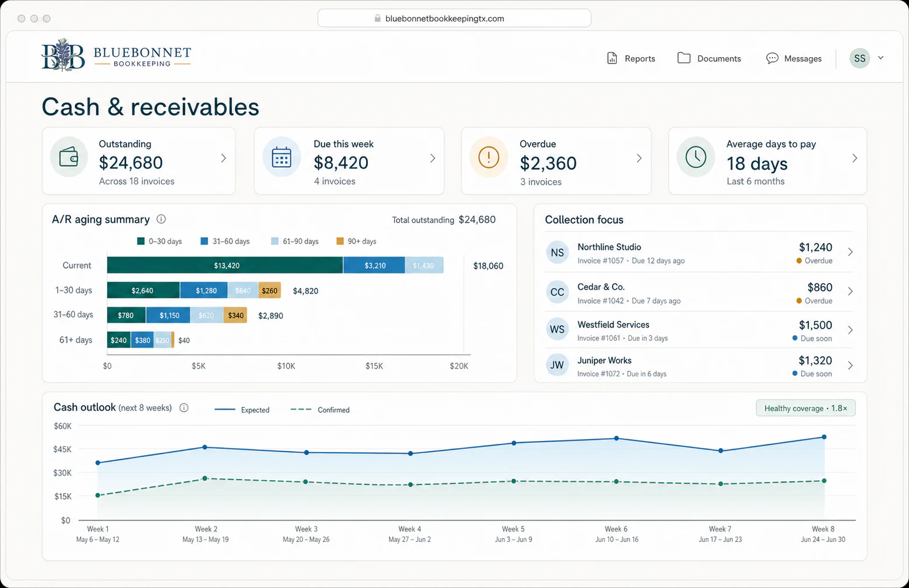
Task: Click the info icon beside Cash outlook
Action: coord(184,408)
